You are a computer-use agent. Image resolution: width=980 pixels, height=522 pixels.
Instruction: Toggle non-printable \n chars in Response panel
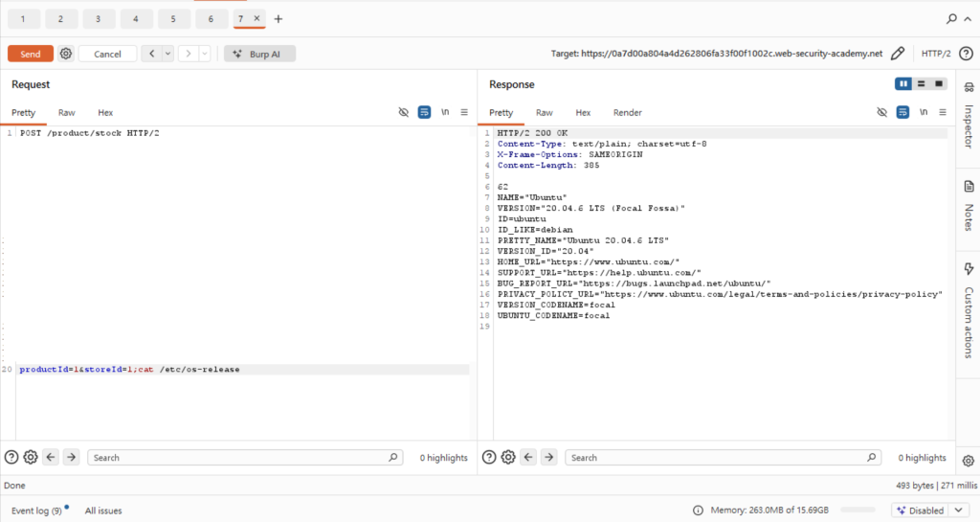point(924,112)
